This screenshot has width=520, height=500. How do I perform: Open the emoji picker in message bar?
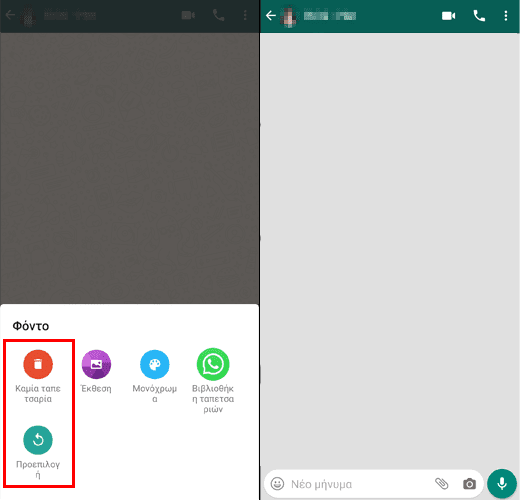click(x=277, y=484)
